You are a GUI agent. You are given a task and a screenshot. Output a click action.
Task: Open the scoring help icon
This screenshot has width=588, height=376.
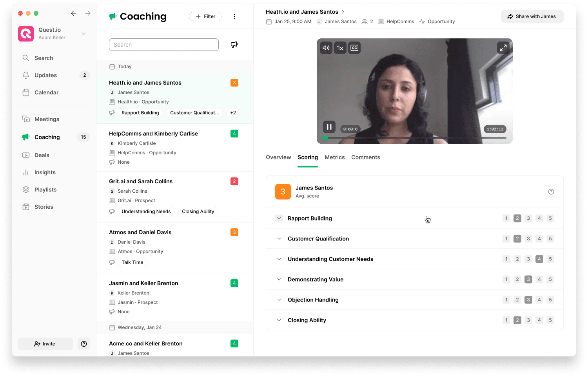click(551, 192)
